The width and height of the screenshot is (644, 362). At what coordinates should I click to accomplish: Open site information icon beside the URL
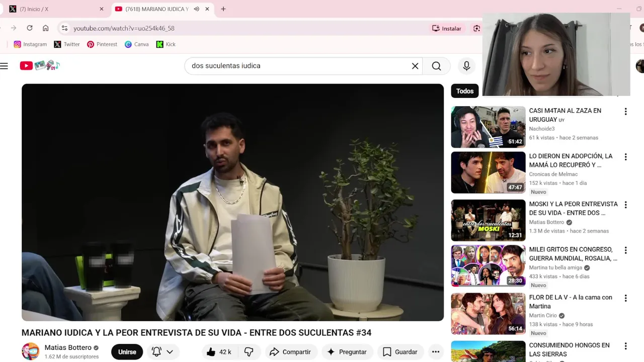pos(64,28)
